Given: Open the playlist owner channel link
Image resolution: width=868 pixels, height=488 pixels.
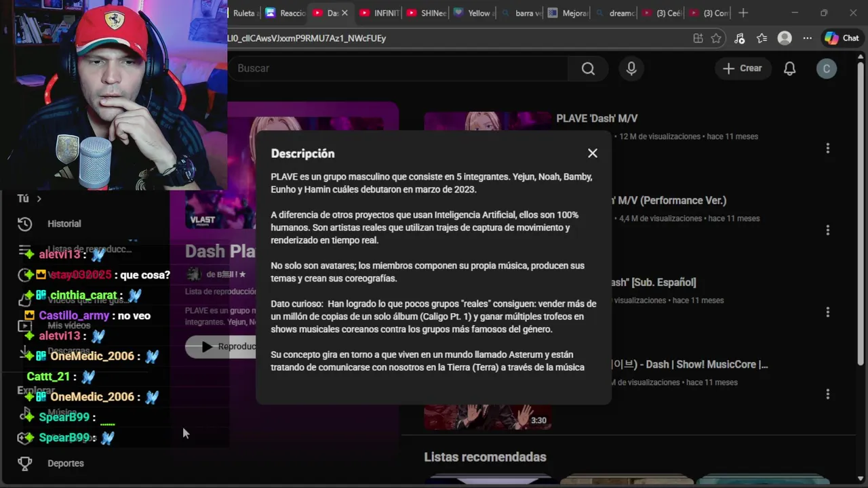Looking at the screenshot, I should (225, 274).
